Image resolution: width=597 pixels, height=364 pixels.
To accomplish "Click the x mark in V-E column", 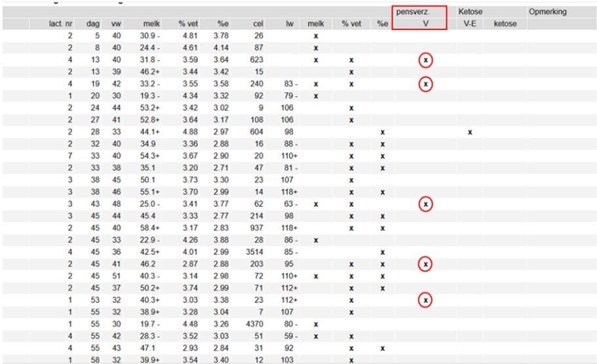I will [x=470, y=132].
